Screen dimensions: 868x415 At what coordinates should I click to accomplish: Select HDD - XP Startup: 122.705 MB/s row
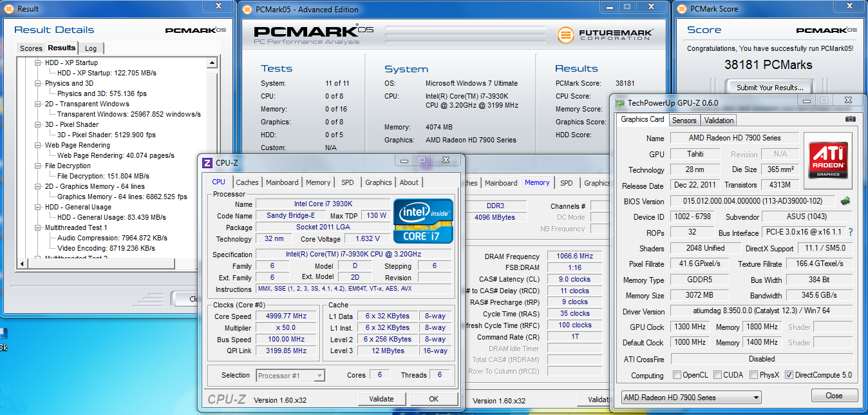[x=107, y=73]
